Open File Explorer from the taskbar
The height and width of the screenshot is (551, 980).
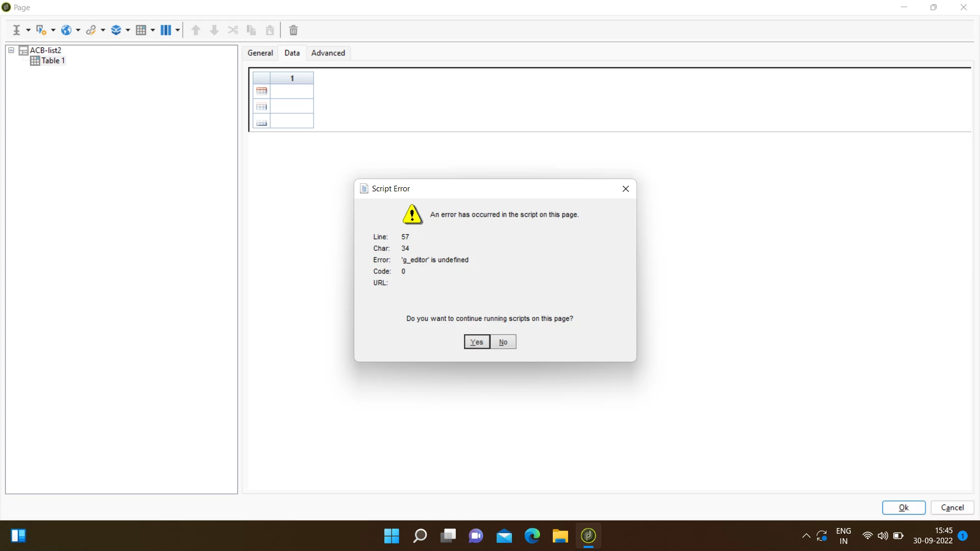560,536
